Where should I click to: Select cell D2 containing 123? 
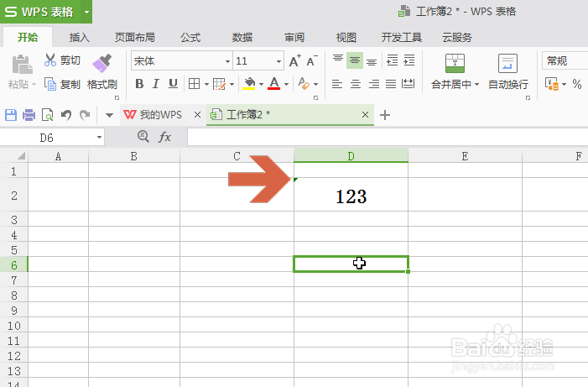351,195
